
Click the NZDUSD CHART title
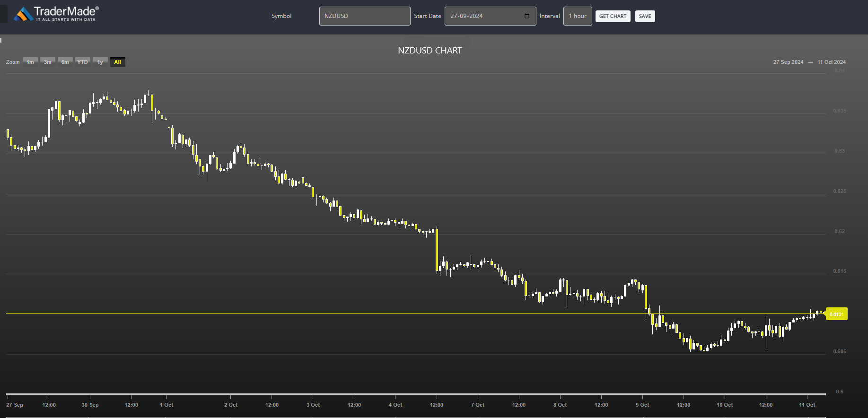pos(430,51)
